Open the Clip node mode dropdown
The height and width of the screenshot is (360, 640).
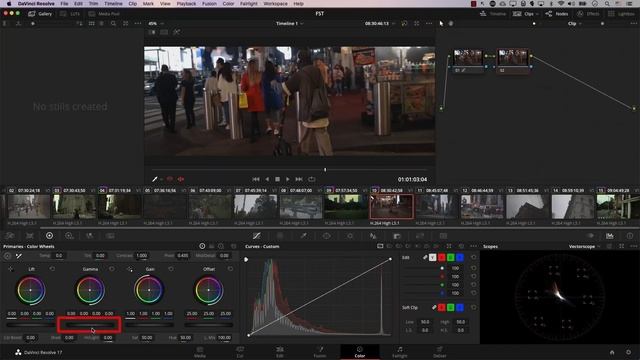pos(574,24)
